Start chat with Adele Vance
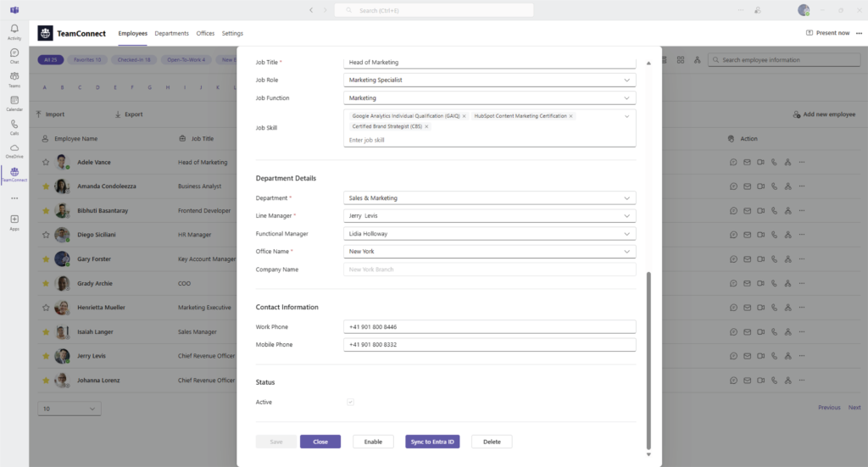Viewport: 868px width, 467px height. pyautogui.click(x=733, y=162)
